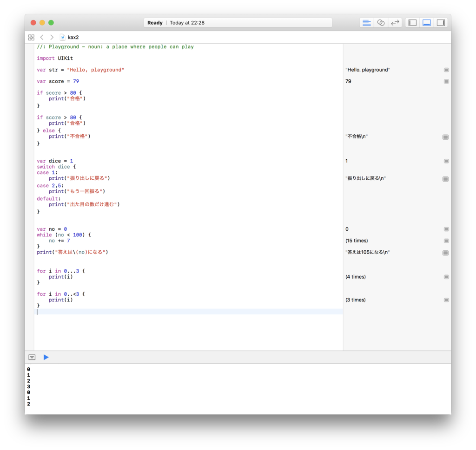The image size is (476, 450).
Task: Show result viewer for (3 times)
Action: 446,300
